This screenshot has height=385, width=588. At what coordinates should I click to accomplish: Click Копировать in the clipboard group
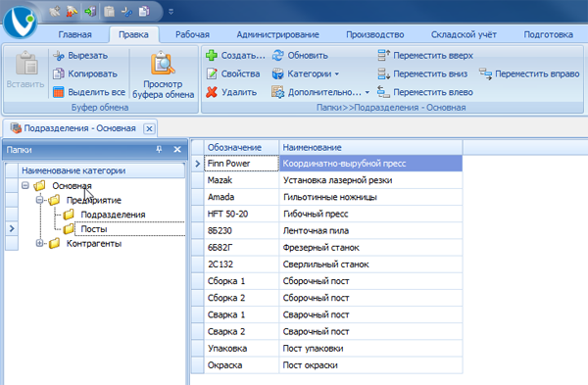pos(85,73)
